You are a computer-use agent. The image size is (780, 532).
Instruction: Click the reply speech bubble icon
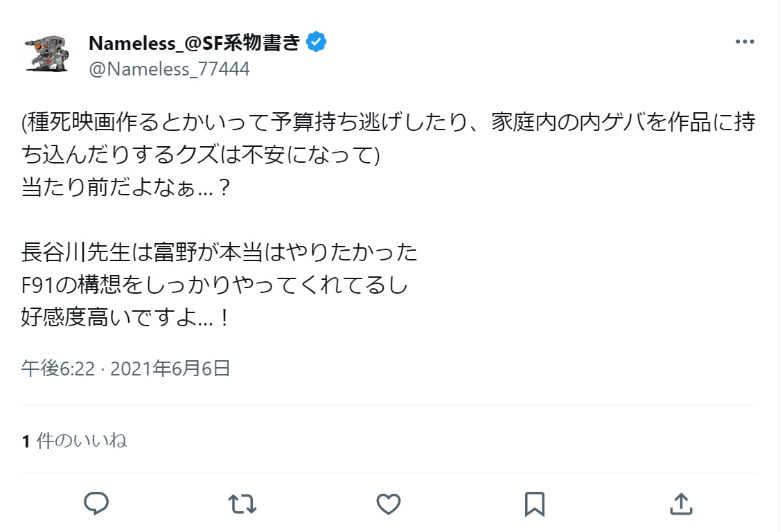pyautogui.click(x=96, y=504)
